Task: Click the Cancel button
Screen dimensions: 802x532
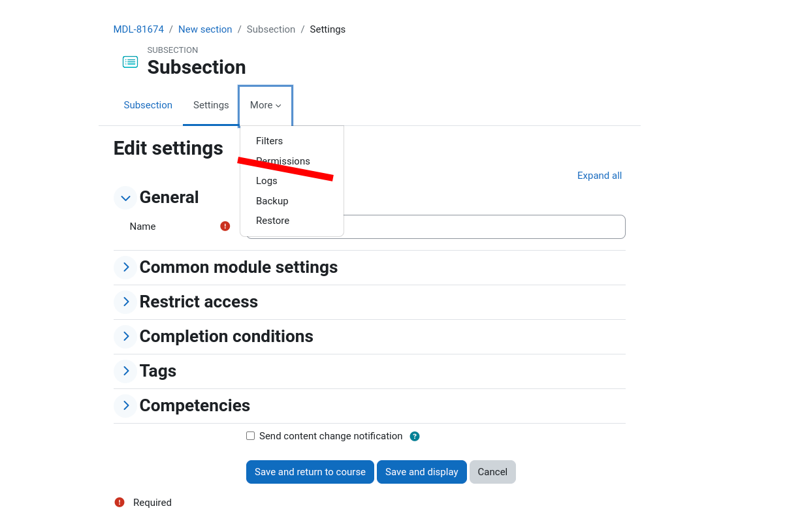Action: (492, 472)
